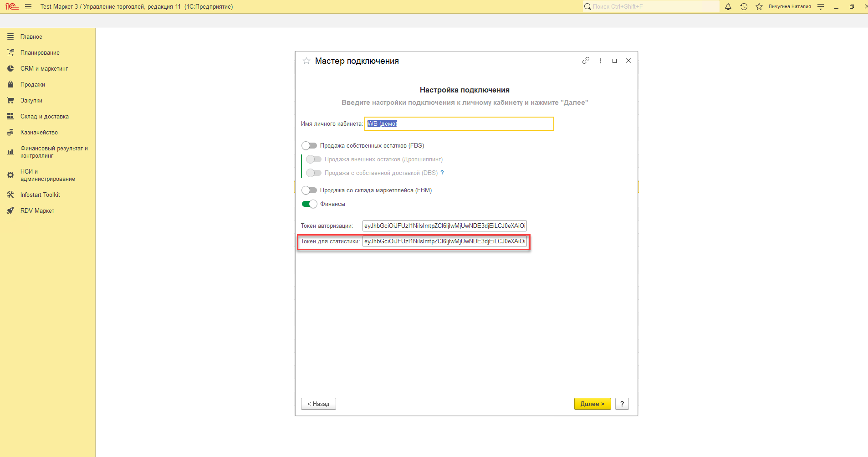Click the Закупки cart icon
Image resolution: width=868 pixels, height=457 pixels.
[x=10, y=100]
